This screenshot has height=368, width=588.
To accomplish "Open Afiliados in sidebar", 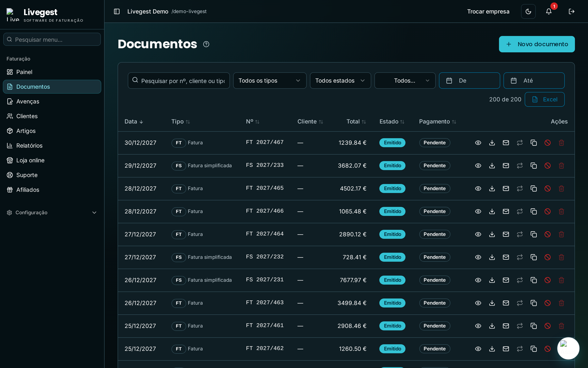I will pyautogui.click(x=52, y=190).
